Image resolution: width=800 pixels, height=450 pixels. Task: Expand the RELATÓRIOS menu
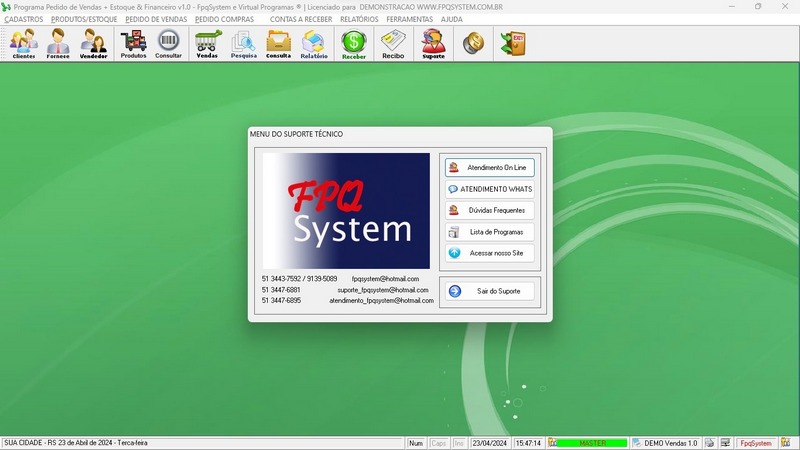[358, 19]
